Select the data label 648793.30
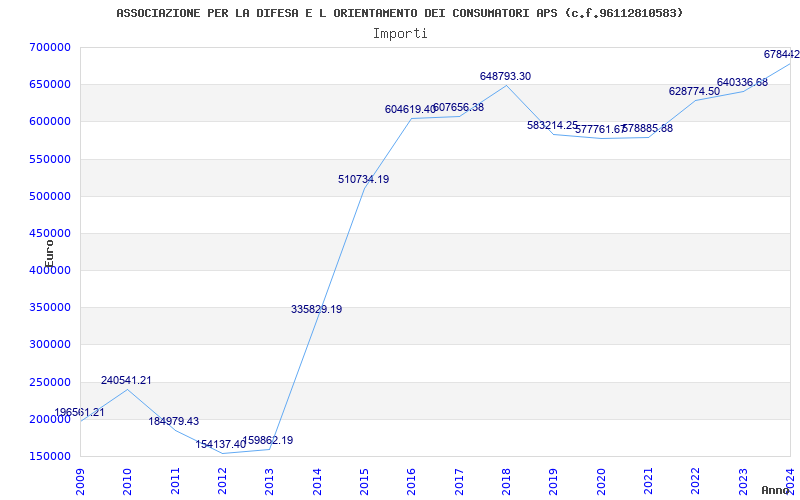The width and height of the screenshot is (800, 500). point(505,76)
